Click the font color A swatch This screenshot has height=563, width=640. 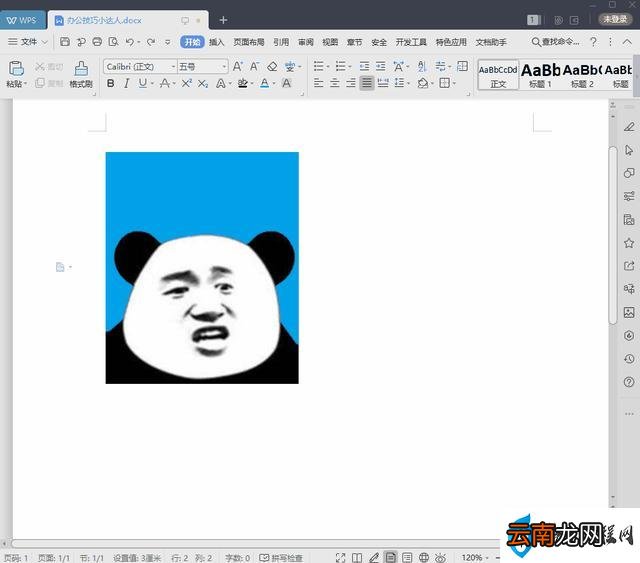click(x=264, y=83)
